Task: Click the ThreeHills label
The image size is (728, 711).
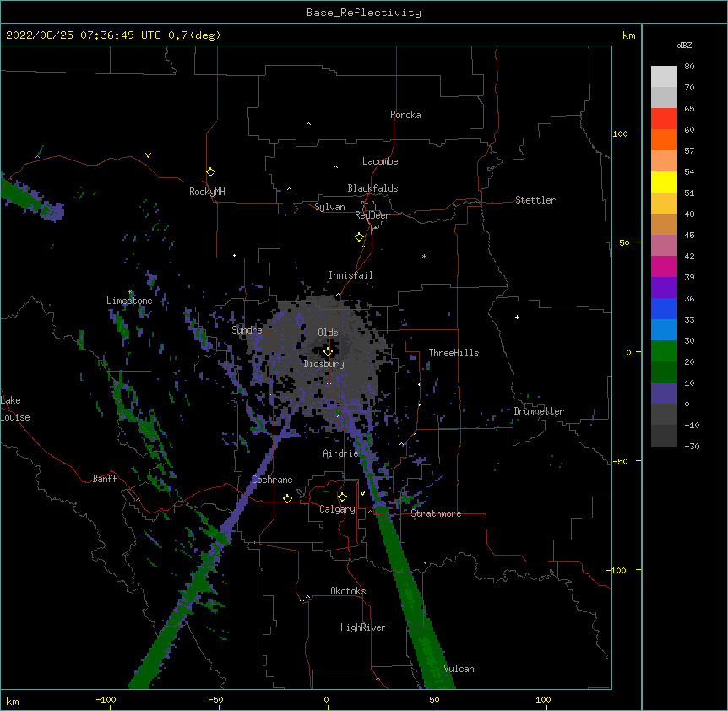Action: [x=454, y=353]
